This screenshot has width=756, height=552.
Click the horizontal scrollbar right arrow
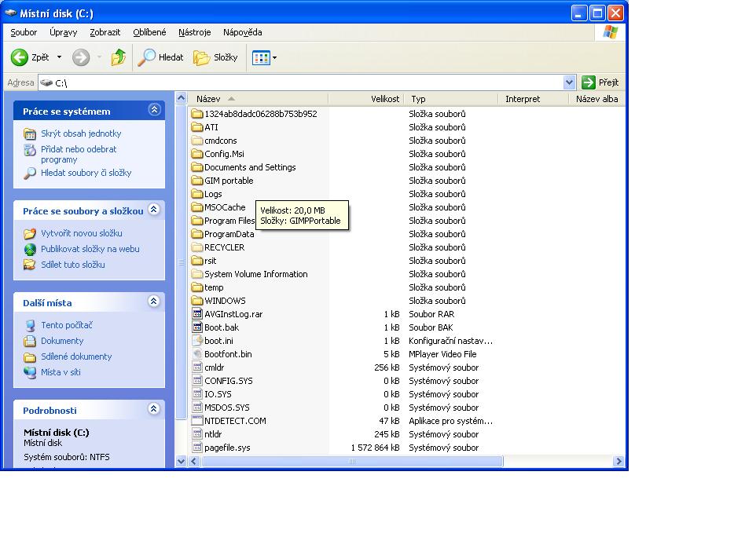(618, 462)
